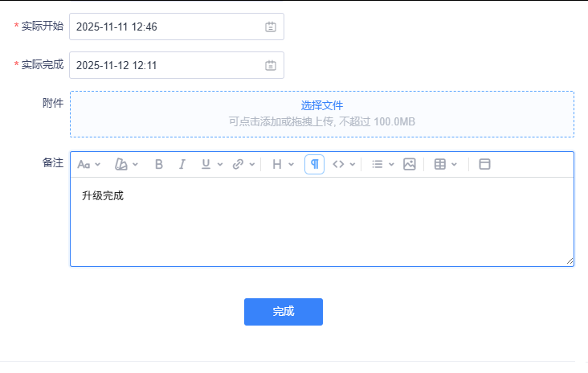Toggle fullscreen editor window icon
This screenshot has height=373, width=588.
(484, 164)
